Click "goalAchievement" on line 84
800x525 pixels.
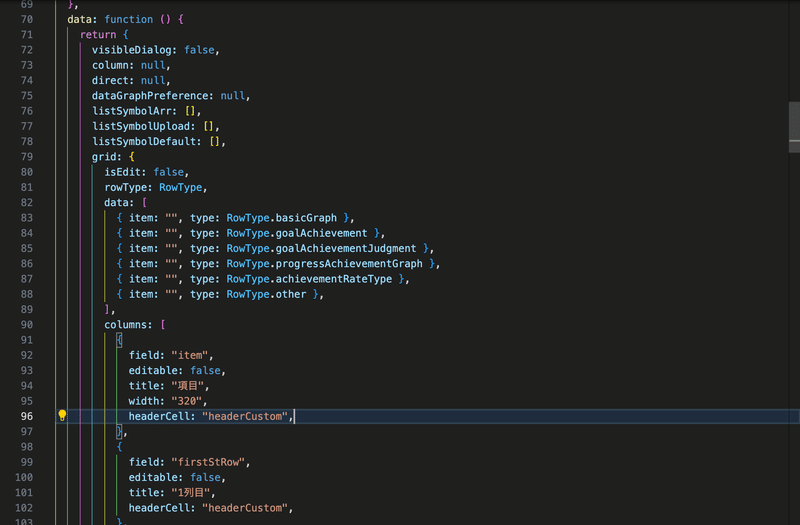click(321, 234)
